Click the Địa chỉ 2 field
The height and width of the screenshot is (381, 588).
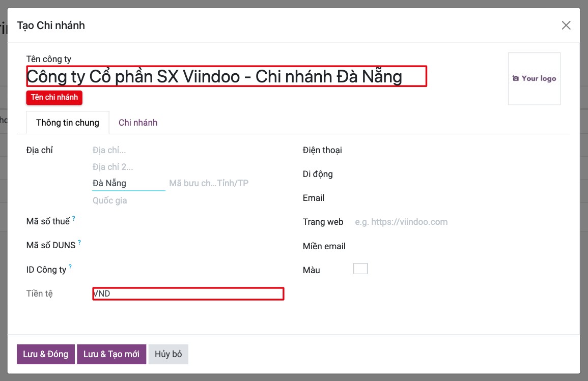click(x=187, y=167)
